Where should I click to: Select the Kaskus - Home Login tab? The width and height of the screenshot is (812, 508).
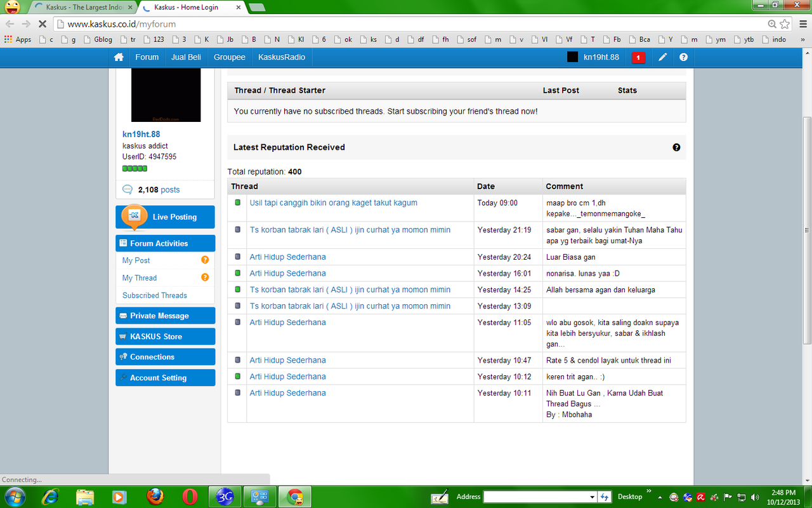pyautogui.click(x=190, y=8)
